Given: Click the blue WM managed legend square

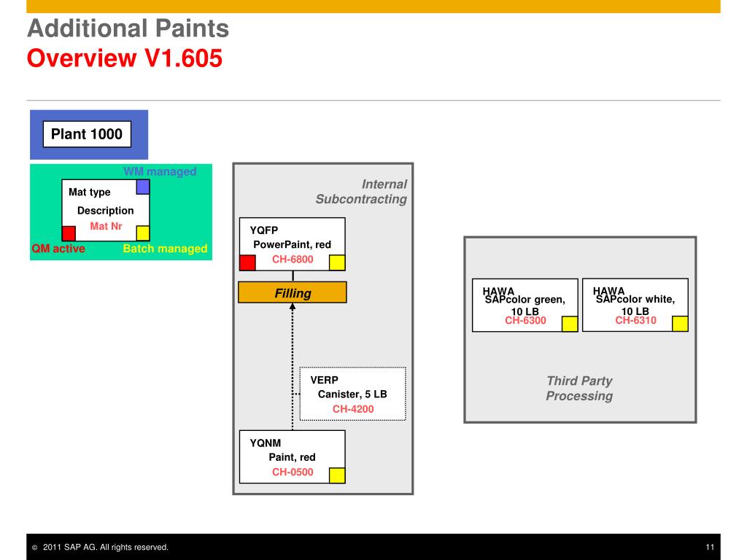Looking at the screenshot, I should coord(143,187).
